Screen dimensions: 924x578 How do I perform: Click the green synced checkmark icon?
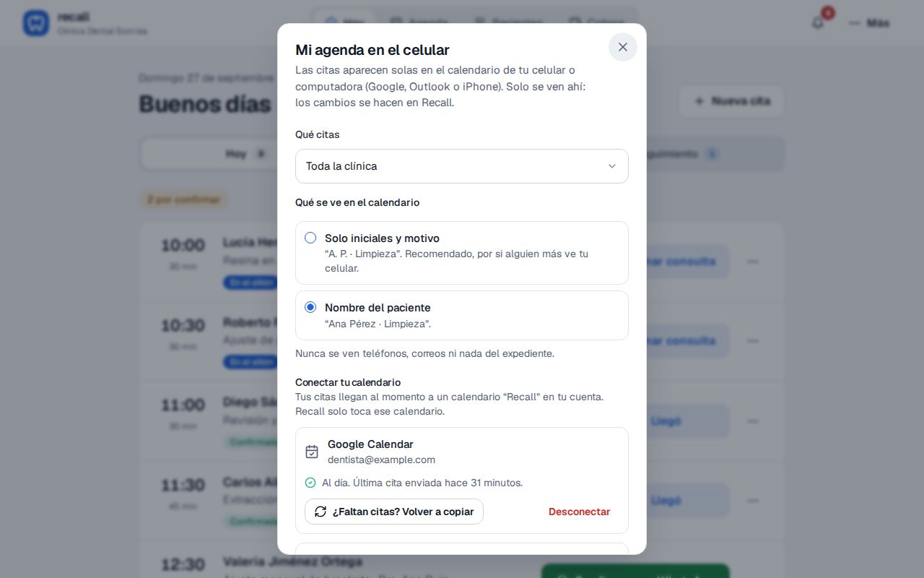click(310, 483)
